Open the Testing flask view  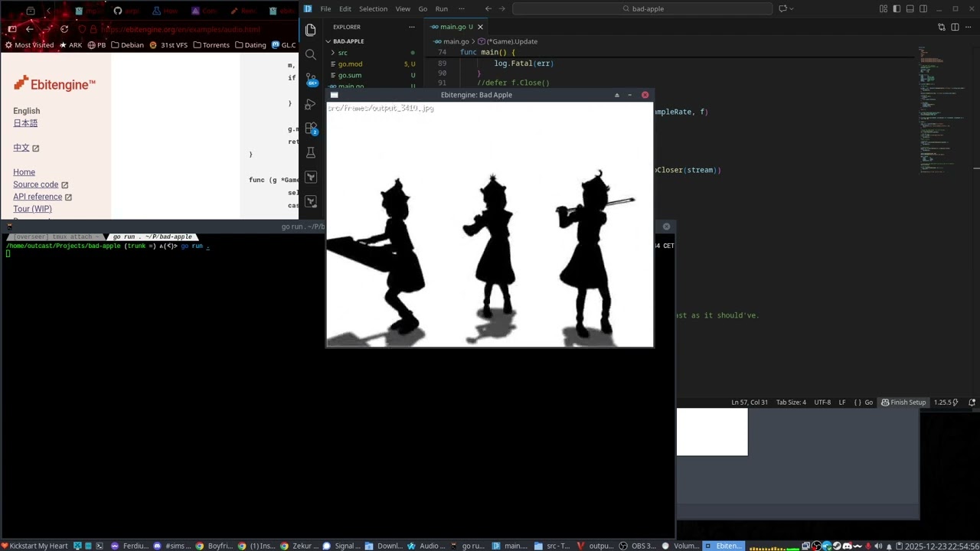pyautogui.click(x=310, y=152)
